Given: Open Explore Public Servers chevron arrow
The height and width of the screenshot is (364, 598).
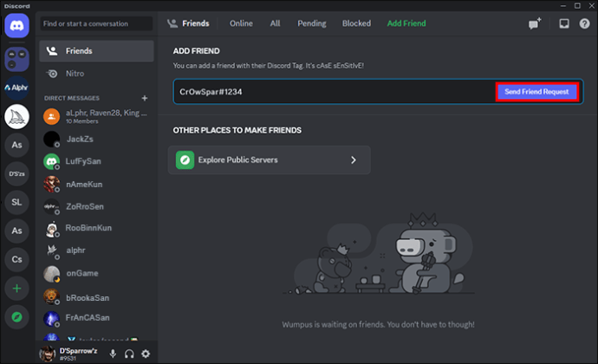Looking at the screenshot, I should pos(354,159).
